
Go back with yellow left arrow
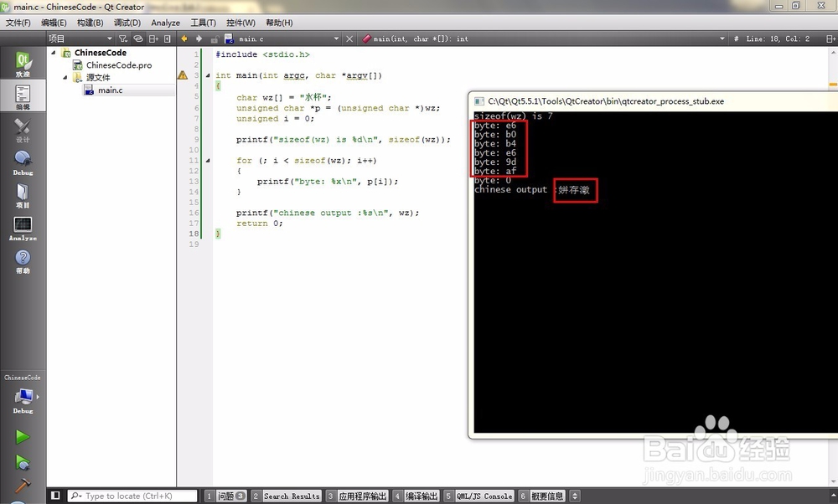click(x=184, y=39)
